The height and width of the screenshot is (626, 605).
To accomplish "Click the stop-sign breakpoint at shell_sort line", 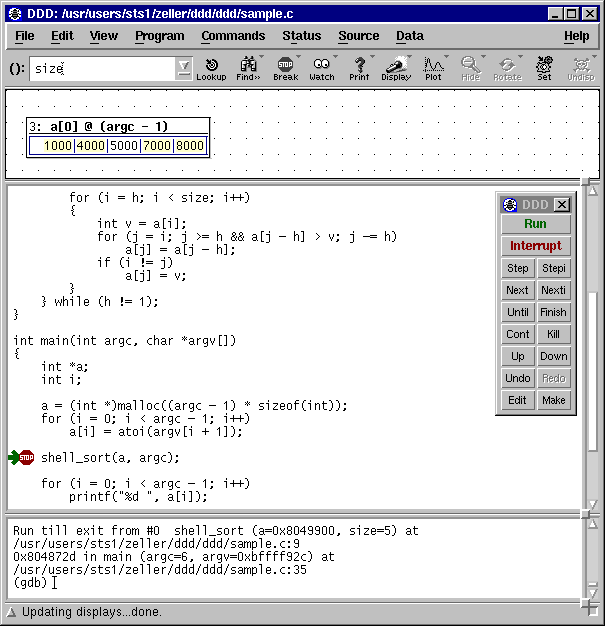I will click(26, 458).
